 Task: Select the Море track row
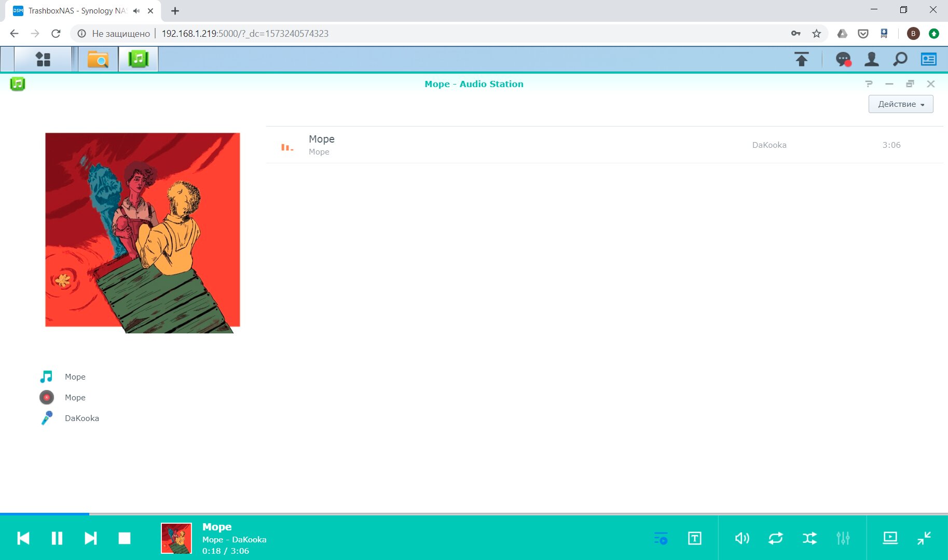[604, 145]
